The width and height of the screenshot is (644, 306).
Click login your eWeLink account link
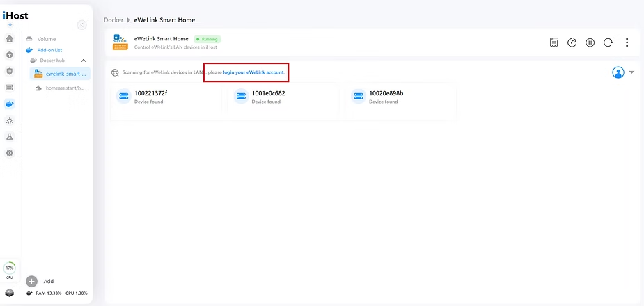(x=253, y=72)
